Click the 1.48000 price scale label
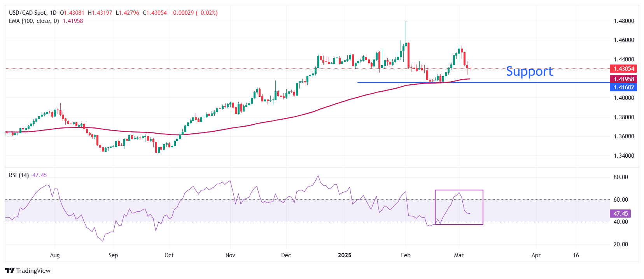Screen dimensions: 644x279 tap(623, 21)
